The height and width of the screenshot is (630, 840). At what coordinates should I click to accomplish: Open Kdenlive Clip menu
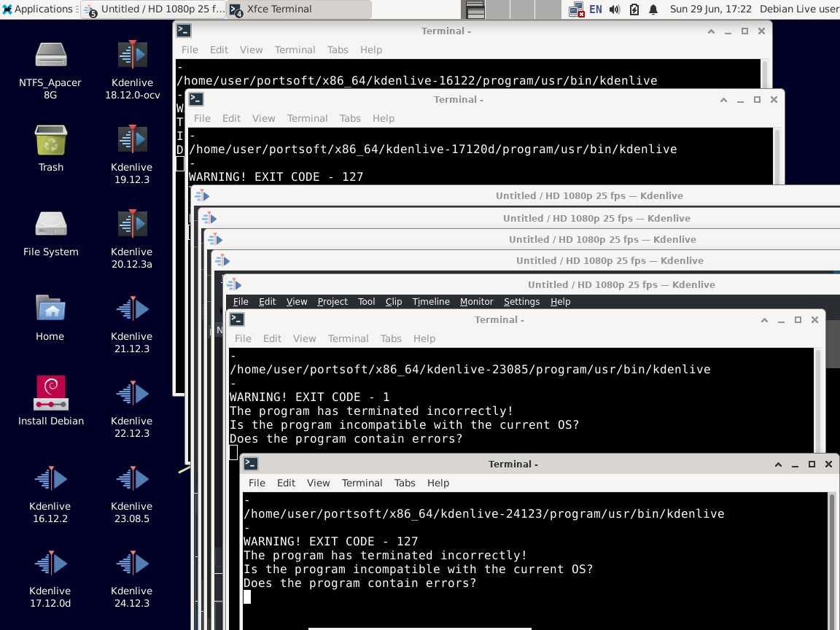[x=394, y=302]
